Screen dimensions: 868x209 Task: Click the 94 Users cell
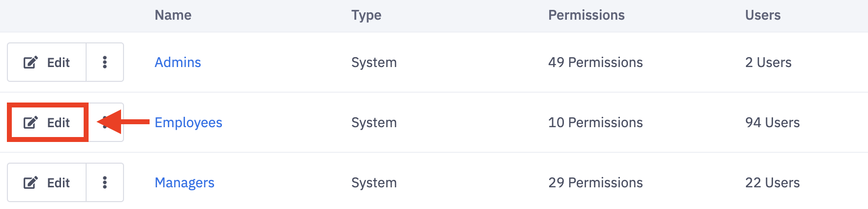coord(772,123)
